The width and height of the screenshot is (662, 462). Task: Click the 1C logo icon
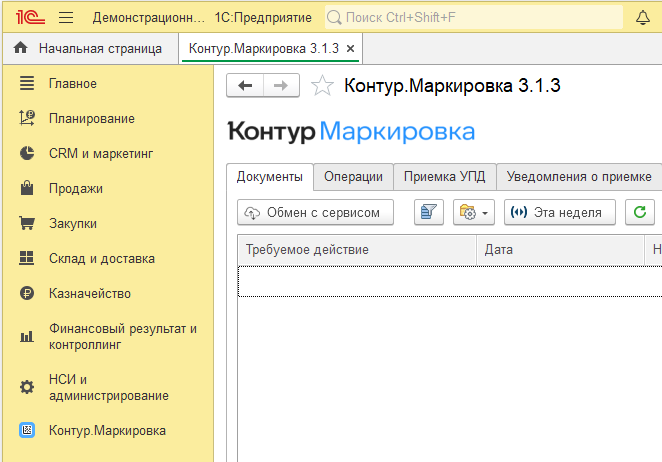30,17
